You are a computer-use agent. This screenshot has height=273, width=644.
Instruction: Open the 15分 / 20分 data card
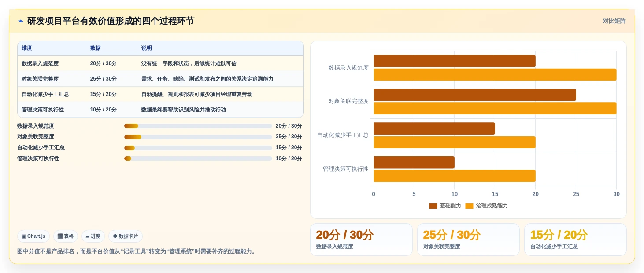point(575,240)
